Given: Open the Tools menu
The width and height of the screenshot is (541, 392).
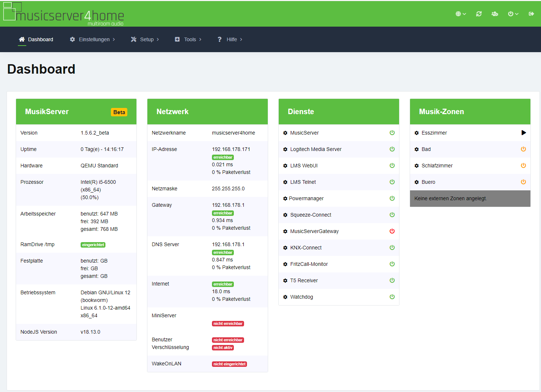Looking at the screenshot, I should point(188,39).
